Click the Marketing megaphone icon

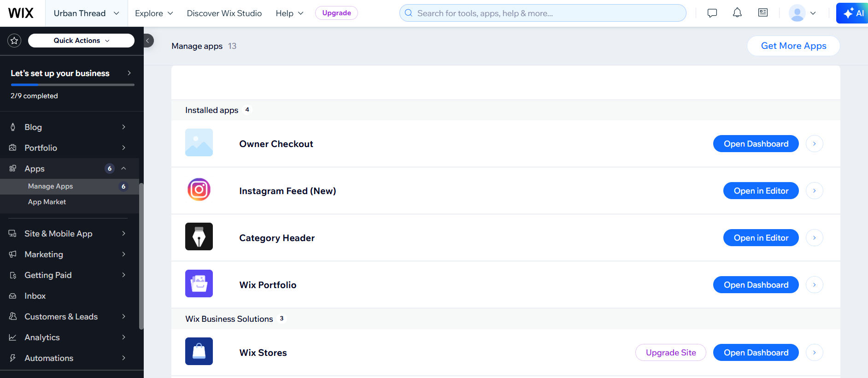click(x=13, y=254)
